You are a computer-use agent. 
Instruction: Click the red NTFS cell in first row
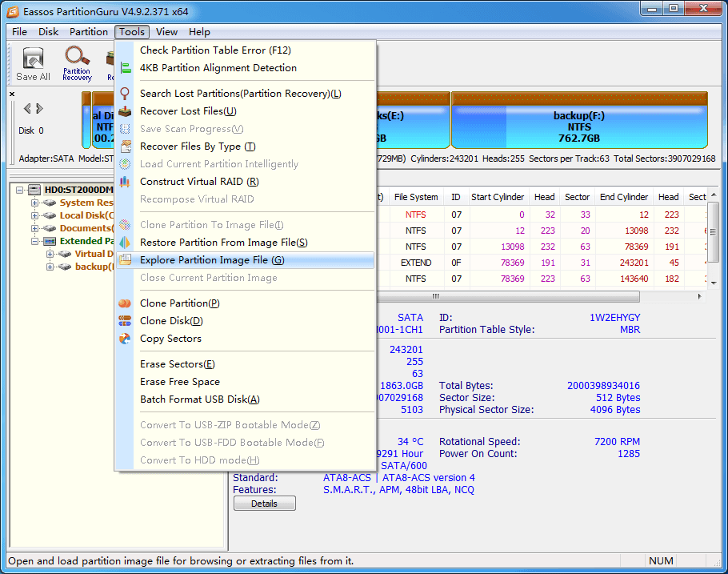[x=415, y=215]
